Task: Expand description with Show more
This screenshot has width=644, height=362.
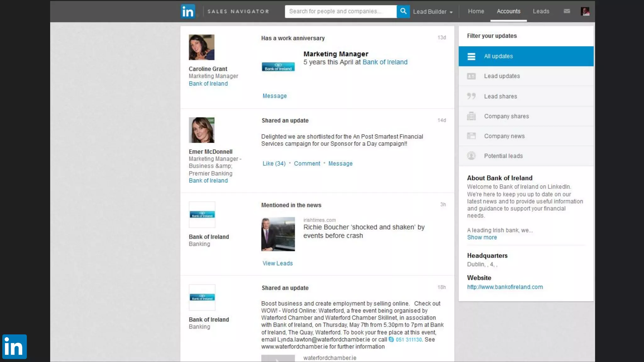Action: click(482, 238)
